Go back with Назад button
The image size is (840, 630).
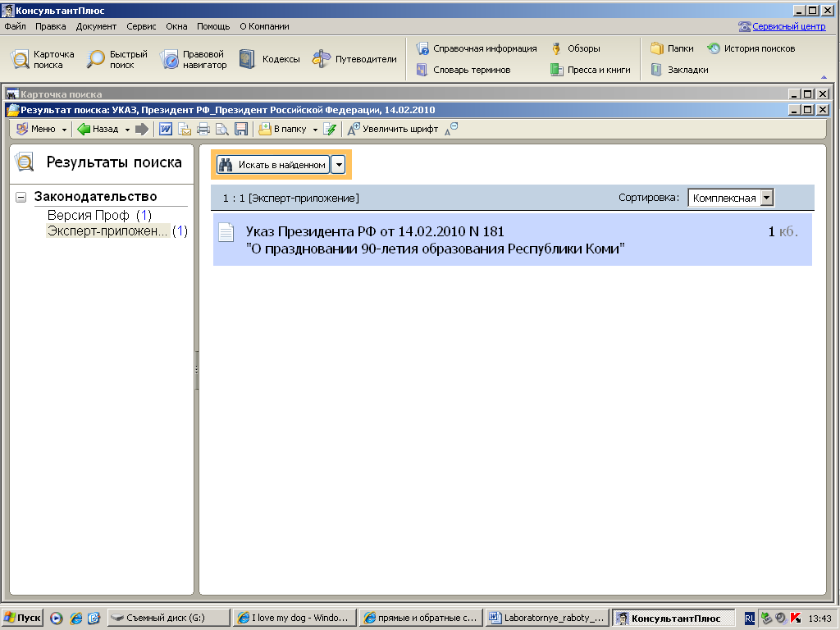[98, 129]
